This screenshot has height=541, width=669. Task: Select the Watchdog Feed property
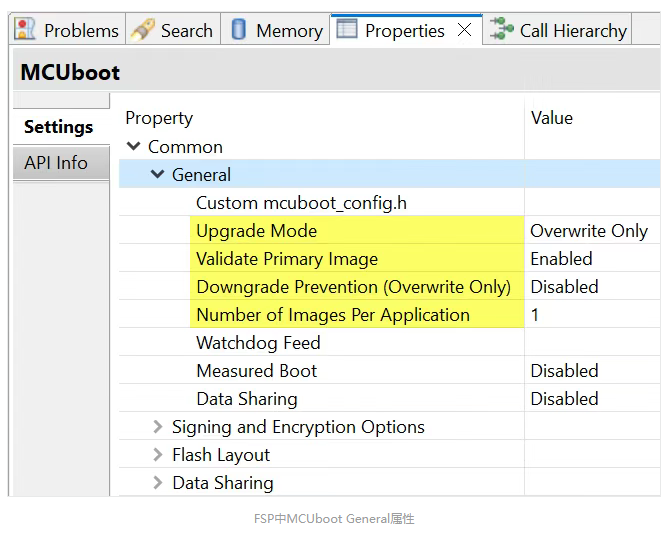coord(258,343)
